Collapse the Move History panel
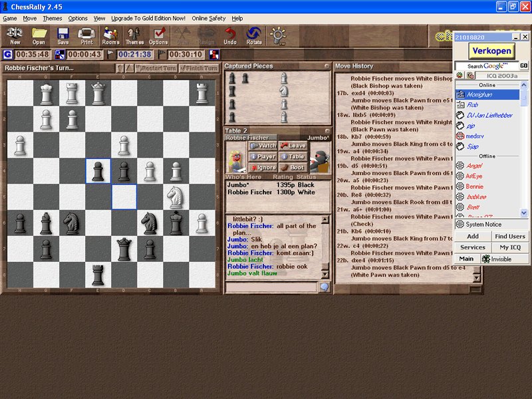532x399 pixels. pyautogui.click(x=477, y=66)
